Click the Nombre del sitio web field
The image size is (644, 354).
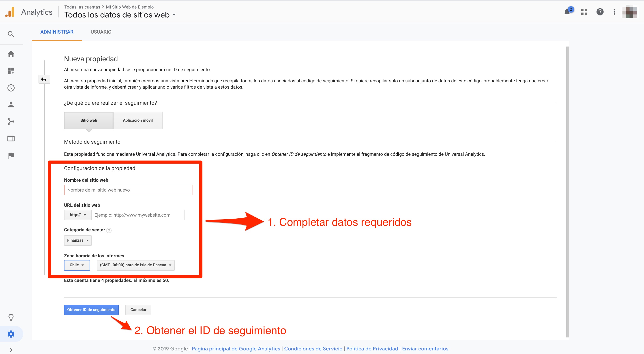[128, 190]
